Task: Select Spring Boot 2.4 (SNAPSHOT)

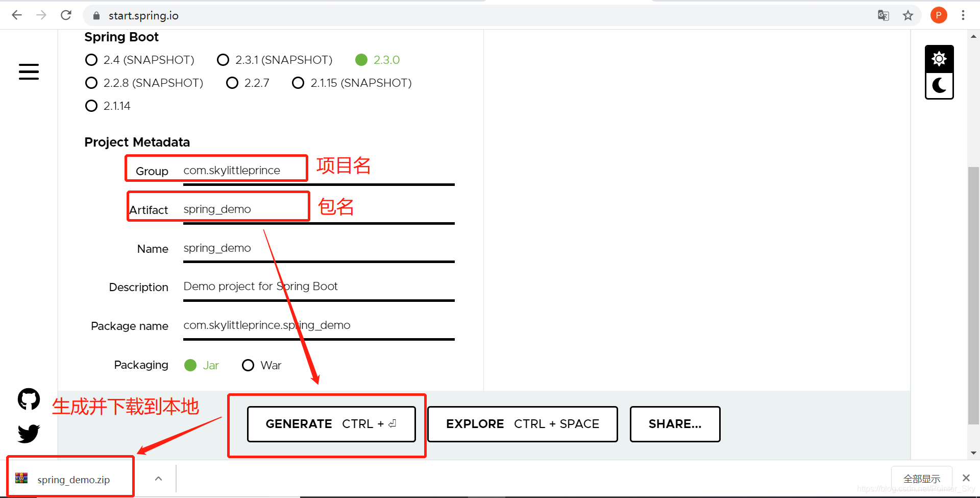Action: pyautogui.click(x=140, y=60)
